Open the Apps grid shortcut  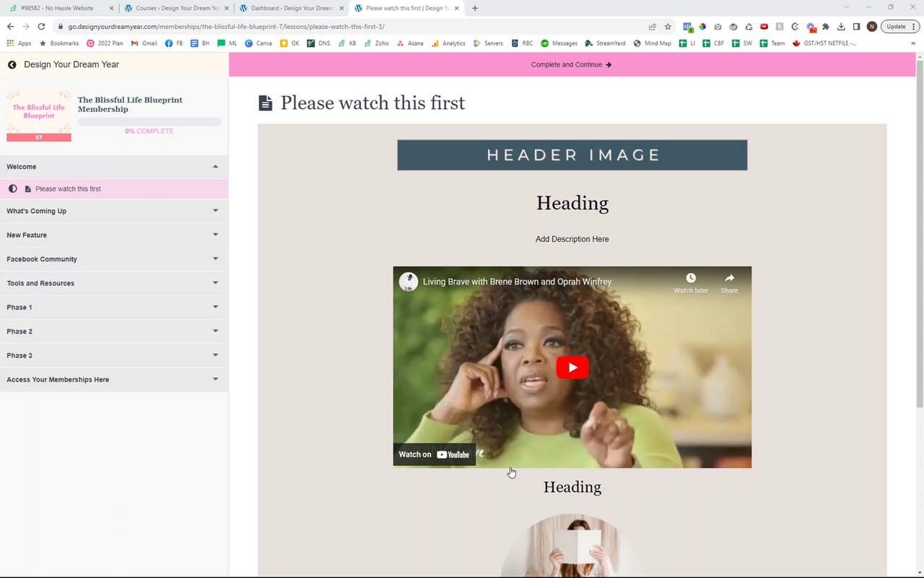19,43
